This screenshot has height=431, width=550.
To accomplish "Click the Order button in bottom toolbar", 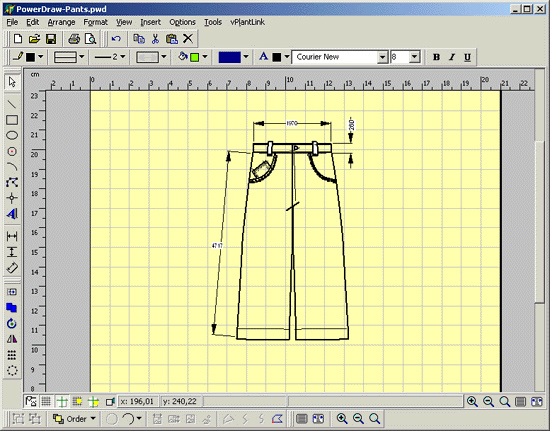I will (74, 419).
